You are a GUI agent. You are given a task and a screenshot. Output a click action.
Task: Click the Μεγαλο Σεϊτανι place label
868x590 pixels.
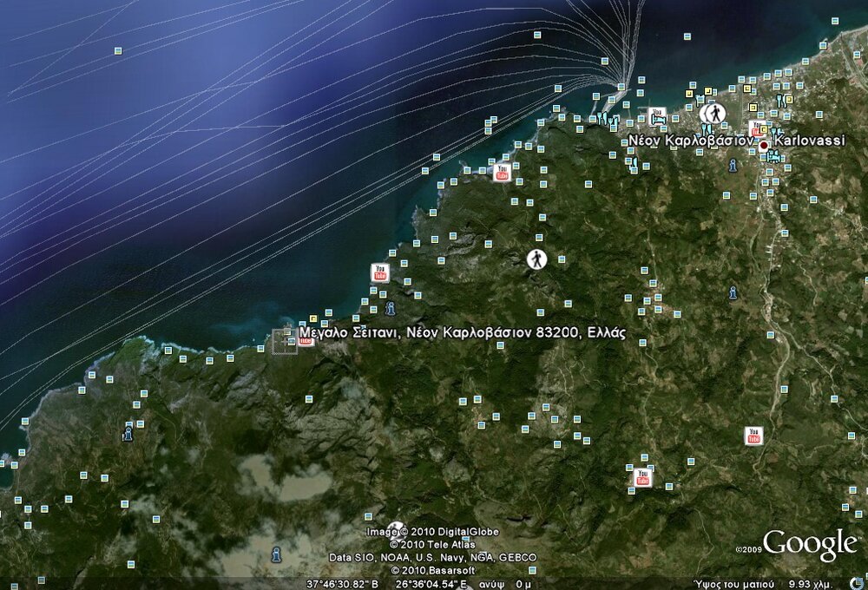point(461,332)
